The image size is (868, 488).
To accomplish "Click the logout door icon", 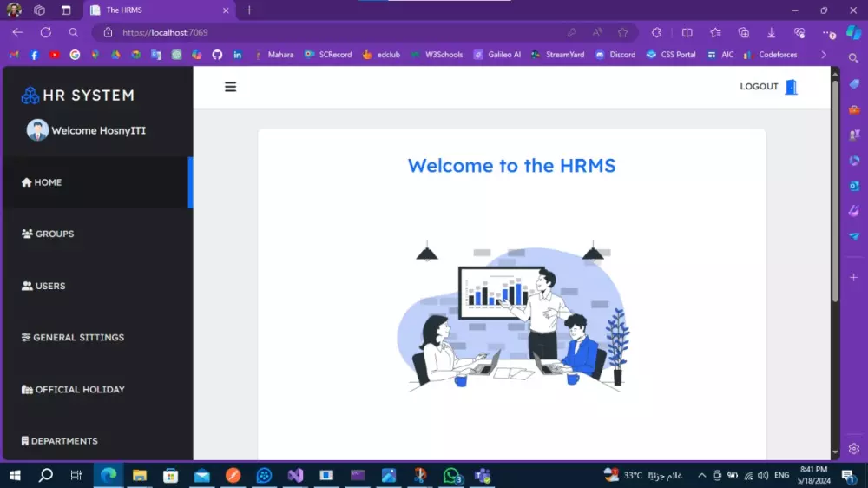I will coord(791,87).
